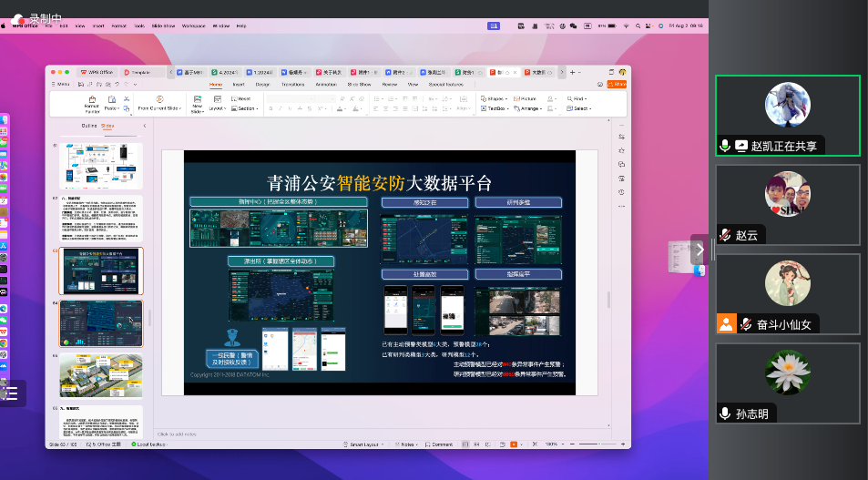The height and width of the screenshot is (480, 868).
Task: Click the New Slide icon
Action: (197, 98)
